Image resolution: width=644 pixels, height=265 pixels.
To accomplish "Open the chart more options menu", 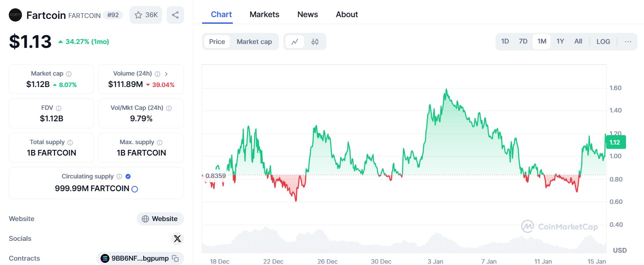I will (628, 42).
